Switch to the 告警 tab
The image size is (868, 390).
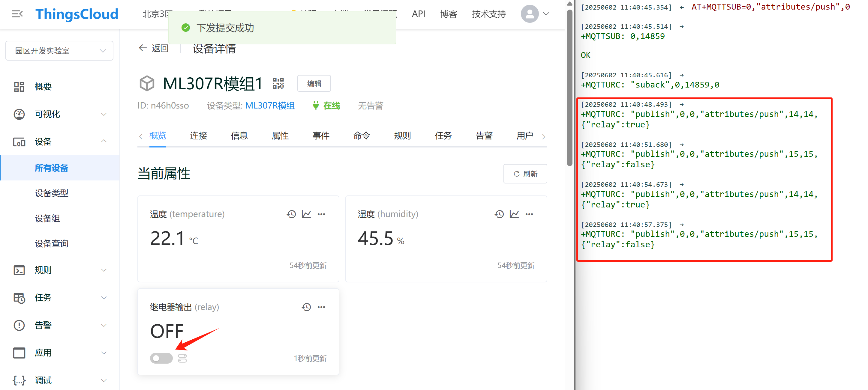pyautogui.click(x=484, y=136)
